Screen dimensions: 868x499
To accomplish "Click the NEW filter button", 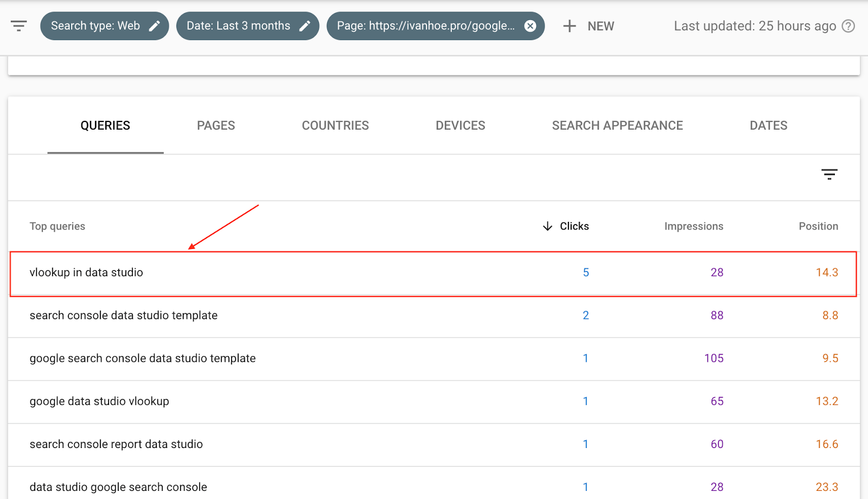I will (601, 26).
